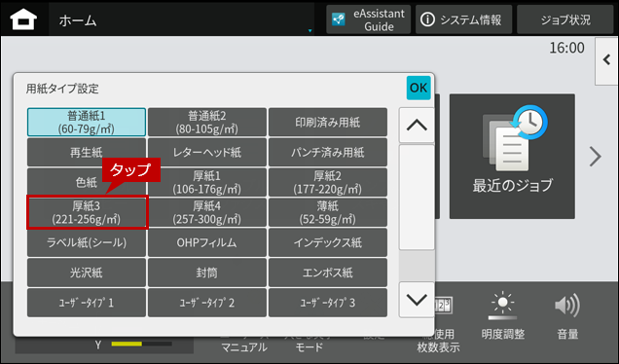Confirm paper type with OK
The height and width of the screenshot is (364, 619).
[419, 88]
